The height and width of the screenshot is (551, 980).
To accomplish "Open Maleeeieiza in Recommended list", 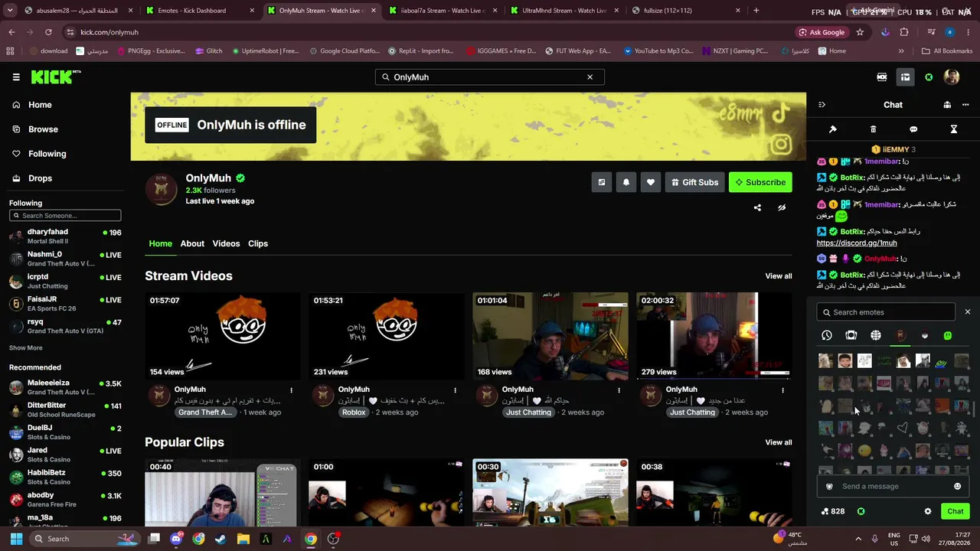I will point(65,387).
